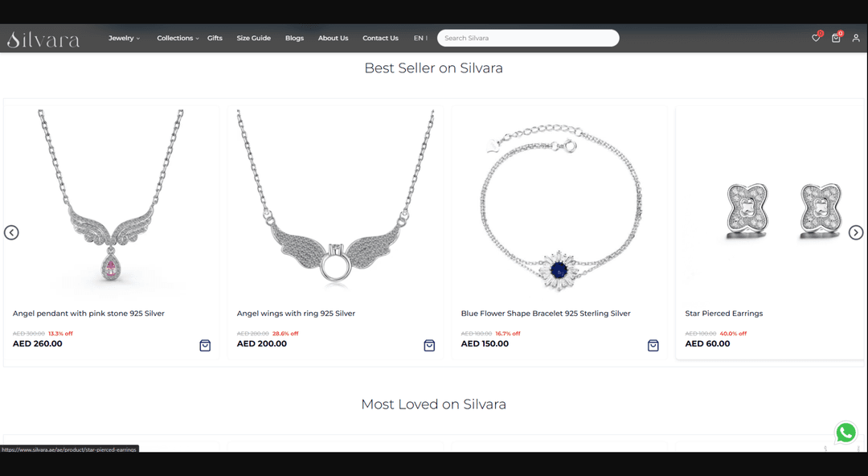Go to the Blogs page
The image size is (868, 476).
pos(294,39)
